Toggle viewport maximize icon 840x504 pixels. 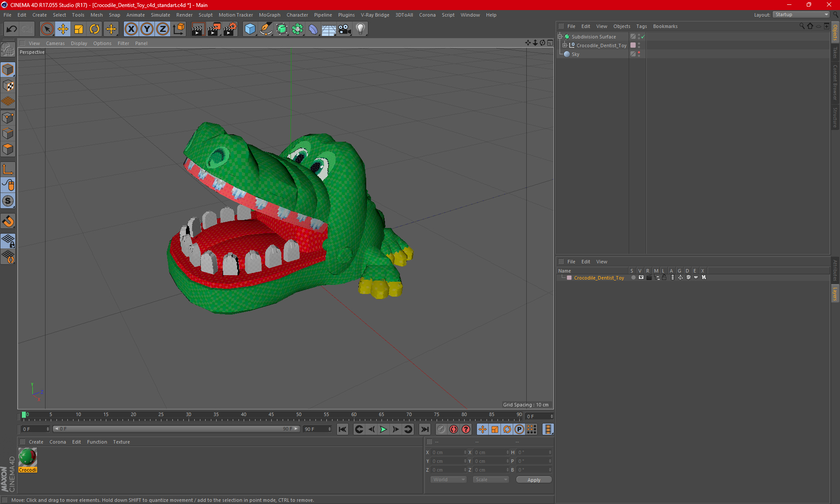click(550, 43)
